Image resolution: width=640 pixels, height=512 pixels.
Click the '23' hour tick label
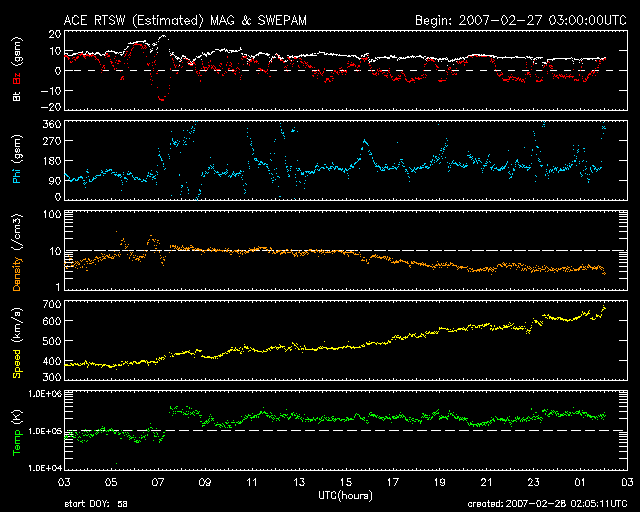tap(533, 482)
